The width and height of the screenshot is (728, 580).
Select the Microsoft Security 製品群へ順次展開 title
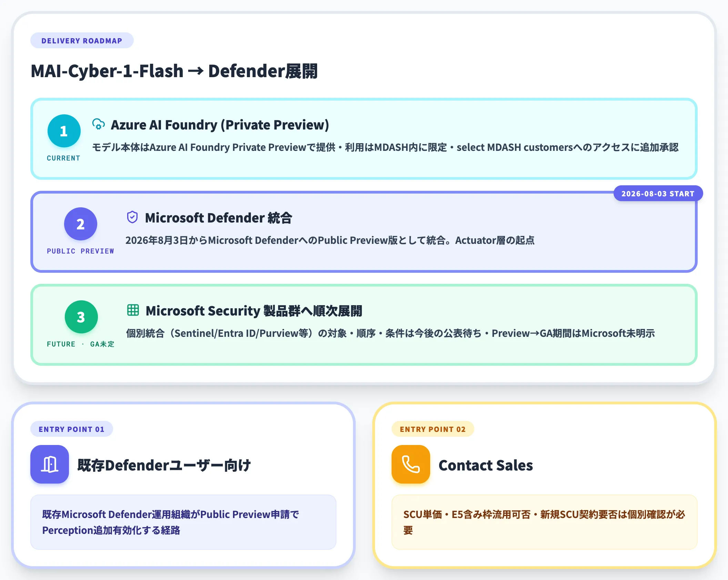pyautogui.click(x=254, y=311)
